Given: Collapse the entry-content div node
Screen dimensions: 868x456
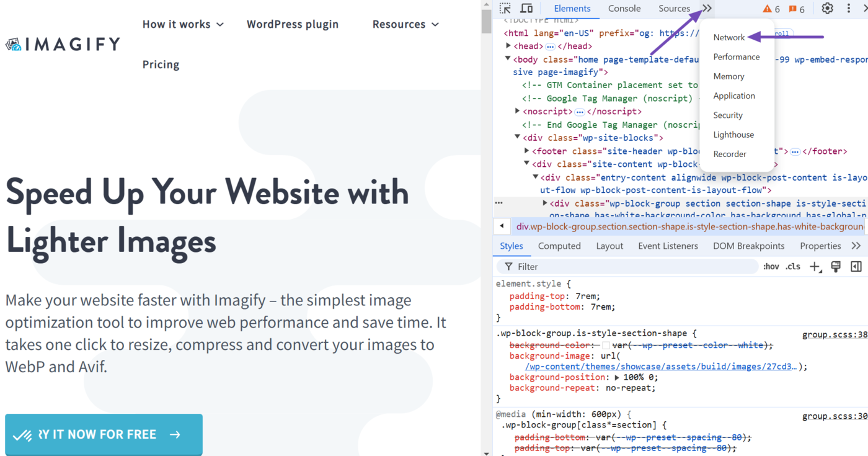Looking at the screenshot, I should (536, 177).
